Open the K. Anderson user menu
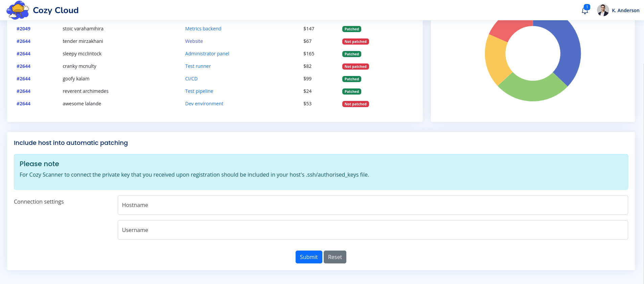Viewport: 644px width, 284px height. tap(625, 10)
